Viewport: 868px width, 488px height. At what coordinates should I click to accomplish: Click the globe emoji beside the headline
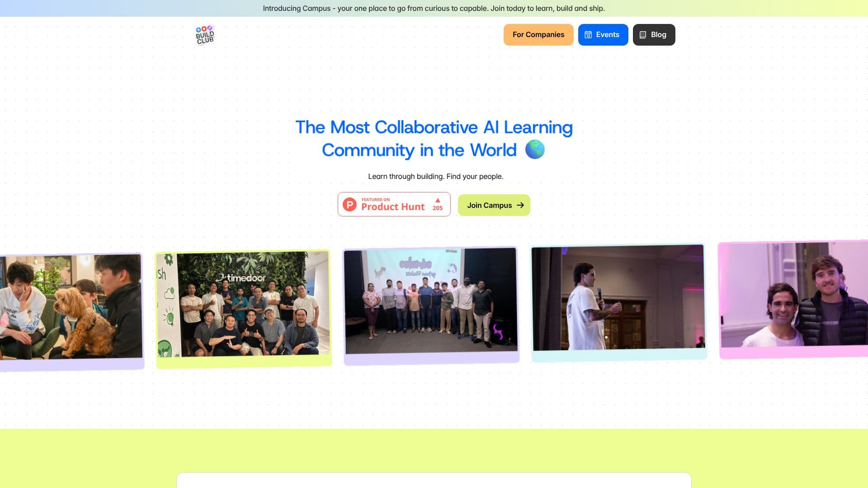(535, 150)
